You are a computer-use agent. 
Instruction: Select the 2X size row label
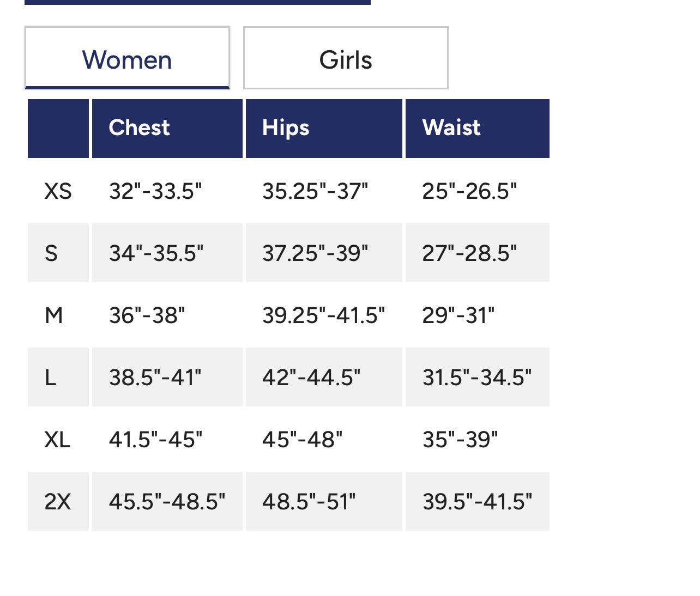click(x=58, y=502)
